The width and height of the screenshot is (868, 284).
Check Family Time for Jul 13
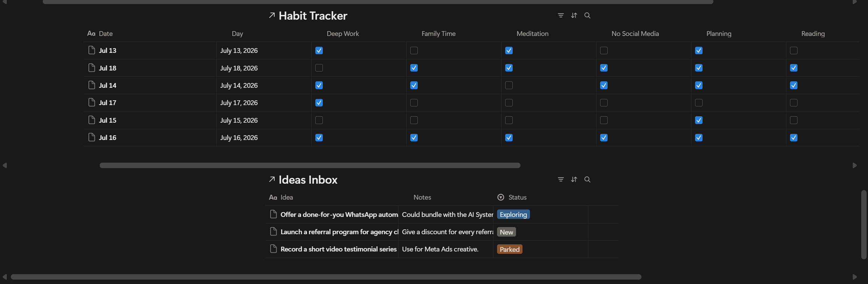point(414,50)
